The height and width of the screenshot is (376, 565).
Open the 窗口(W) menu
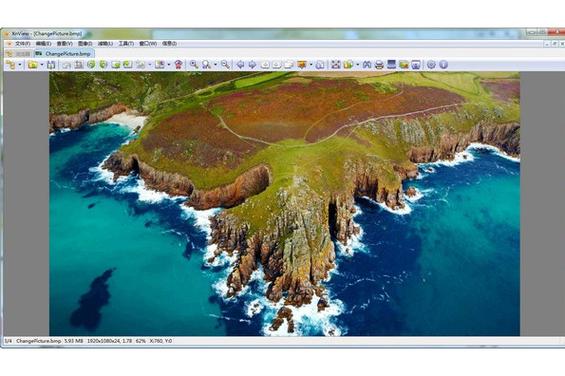click(148, 44)
